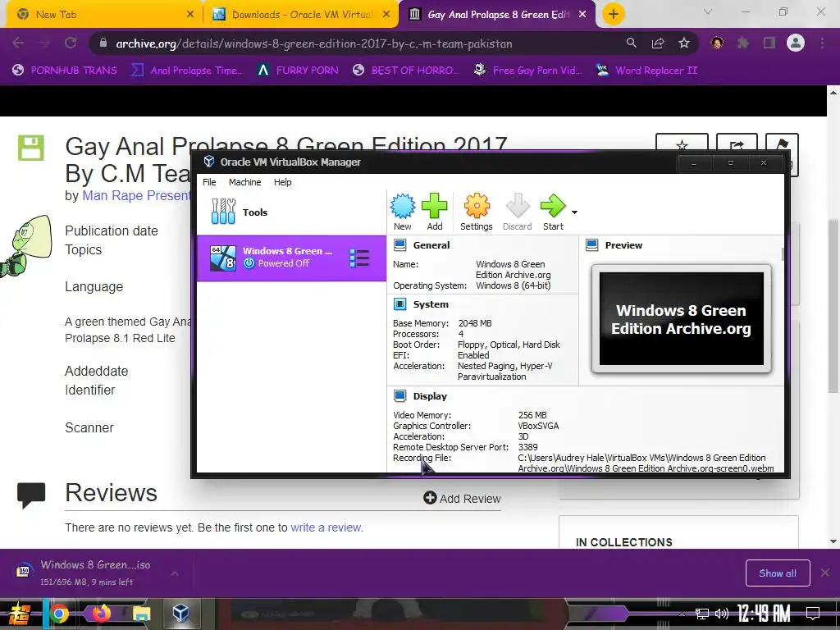Open the tab search chevron
This screenshot has width=840, height=630.
708,11
